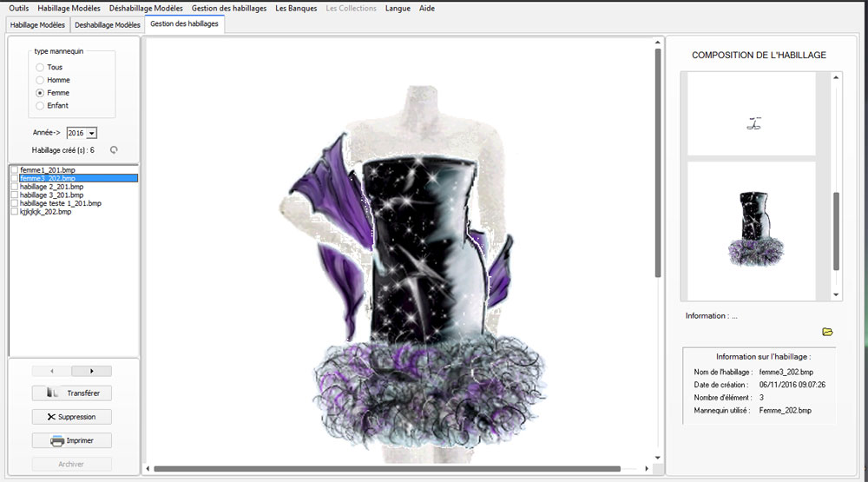Open the Outils menu
The height and width of the screenshot is (482, 868).
(x=18, y=8)
